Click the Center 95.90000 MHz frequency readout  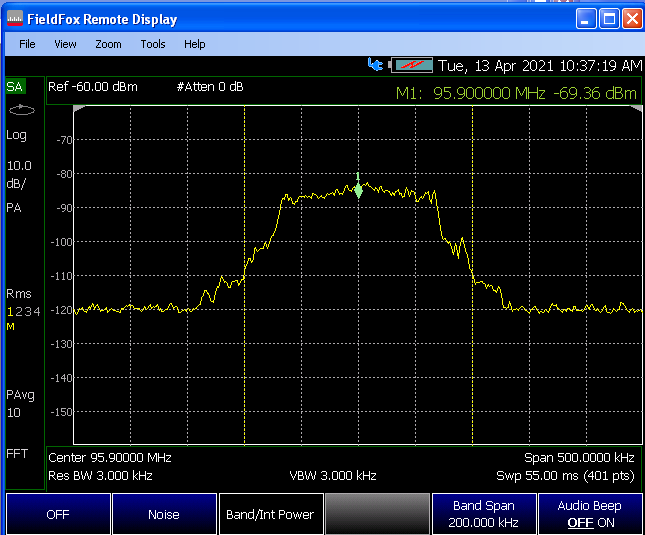pos(110,457)
